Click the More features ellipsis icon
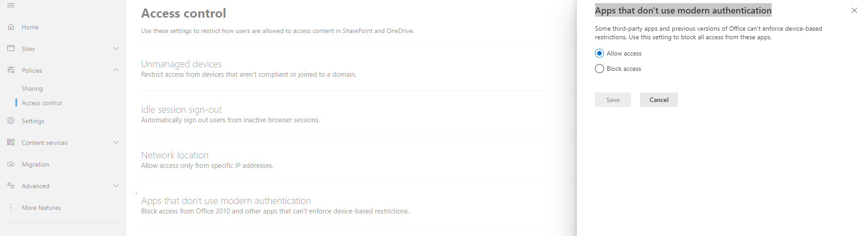 [x=11, y=207]
